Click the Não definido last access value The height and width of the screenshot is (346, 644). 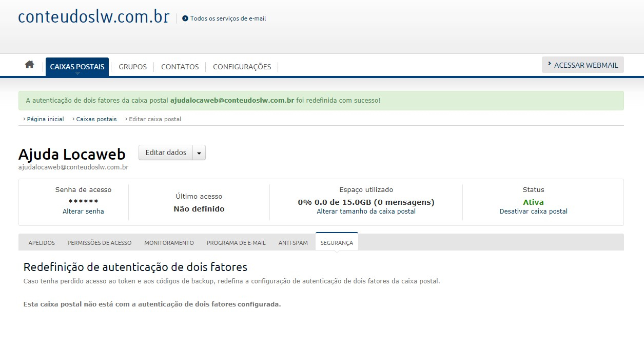tap(199, 209)
